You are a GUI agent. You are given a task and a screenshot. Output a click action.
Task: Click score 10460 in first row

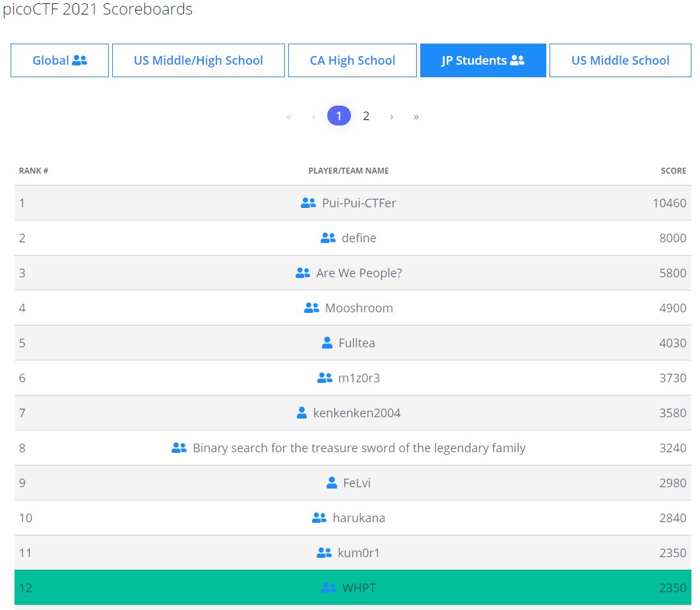670,203
